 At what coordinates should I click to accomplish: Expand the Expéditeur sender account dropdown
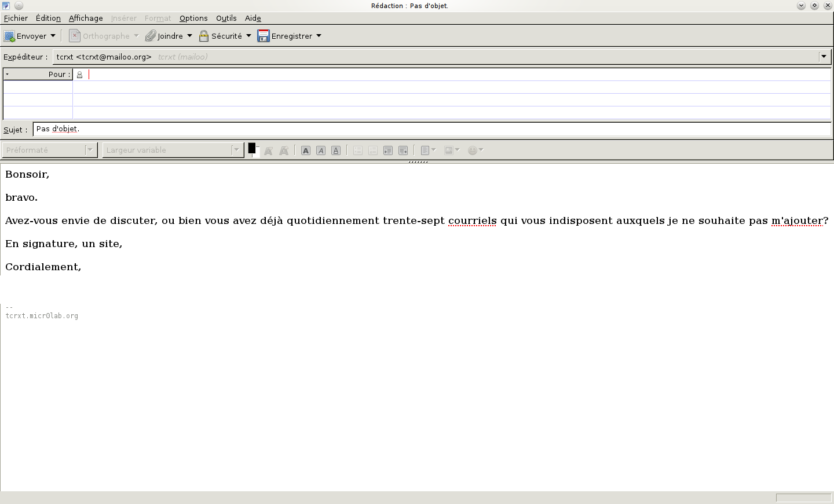(x=824, y=57)
